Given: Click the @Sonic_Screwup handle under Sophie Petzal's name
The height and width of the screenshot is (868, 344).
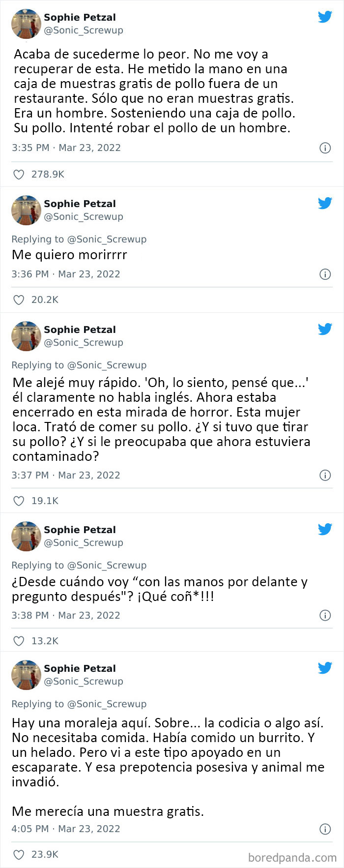Looking at the screenshot, I should [84, 30].
